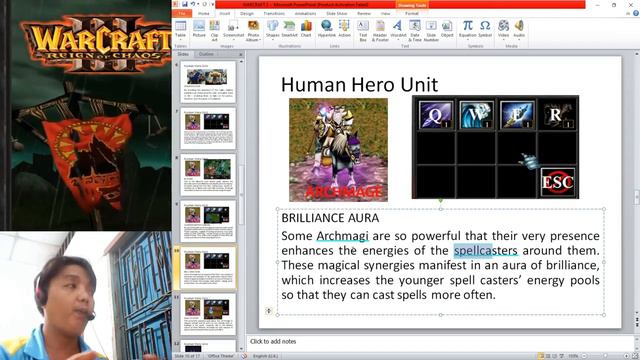Close the slides thumbnail pane
Viewport: 640px width, 360px height.
pos(240,54)
